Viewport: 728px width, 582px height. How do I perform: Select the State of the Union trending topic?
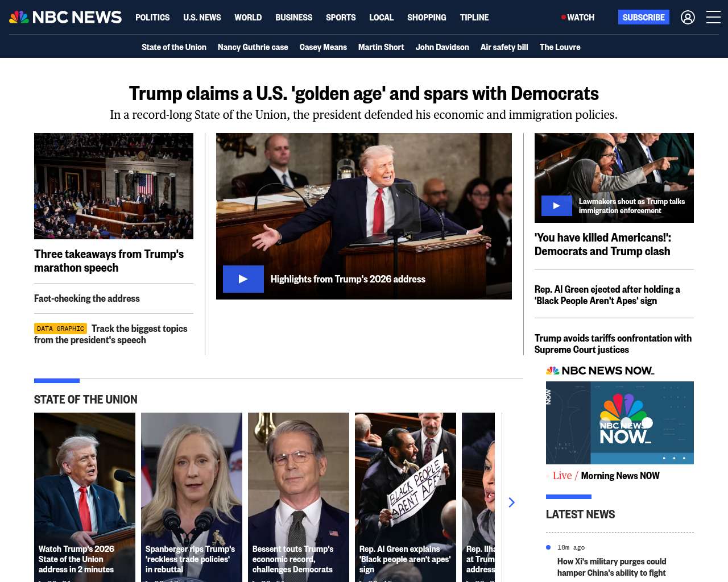174,47
